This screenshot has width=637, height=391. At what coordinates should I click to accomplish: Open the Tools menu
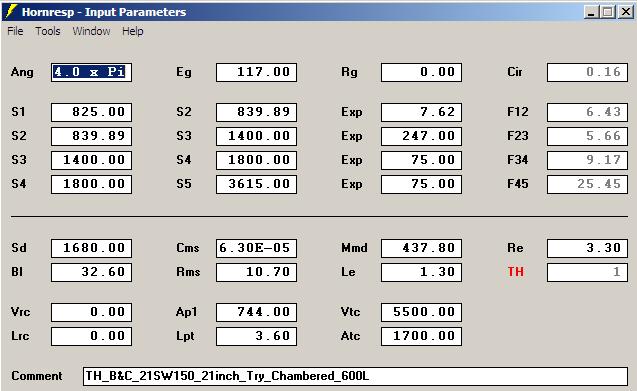coord(48,31)
